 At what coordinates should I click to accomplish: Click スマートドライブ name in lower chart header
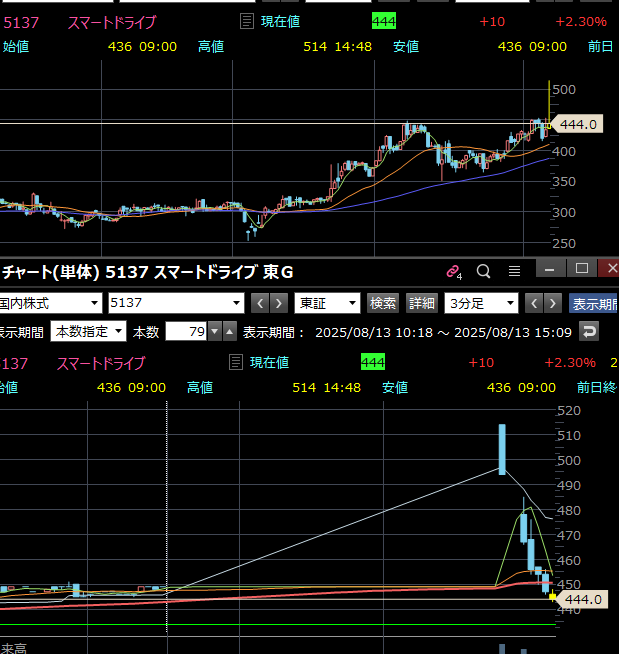click(101, 363)
